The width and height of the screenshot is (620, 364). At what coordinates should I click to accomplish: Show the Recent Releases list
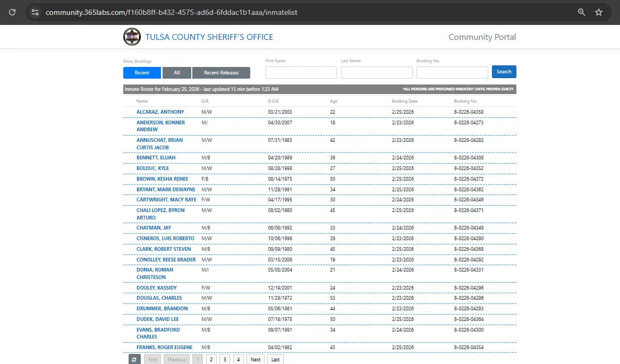click(221, 73)
